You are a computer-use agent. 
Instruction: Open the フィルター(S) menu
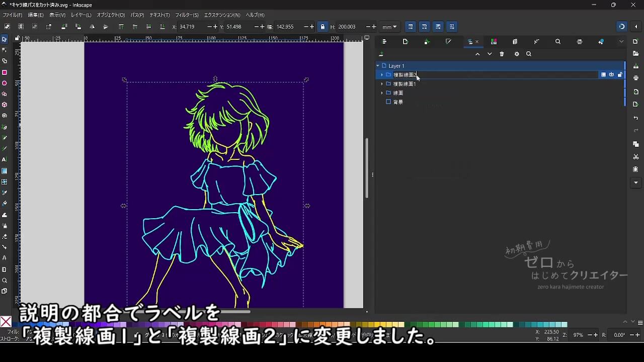(x=187, y=15)
